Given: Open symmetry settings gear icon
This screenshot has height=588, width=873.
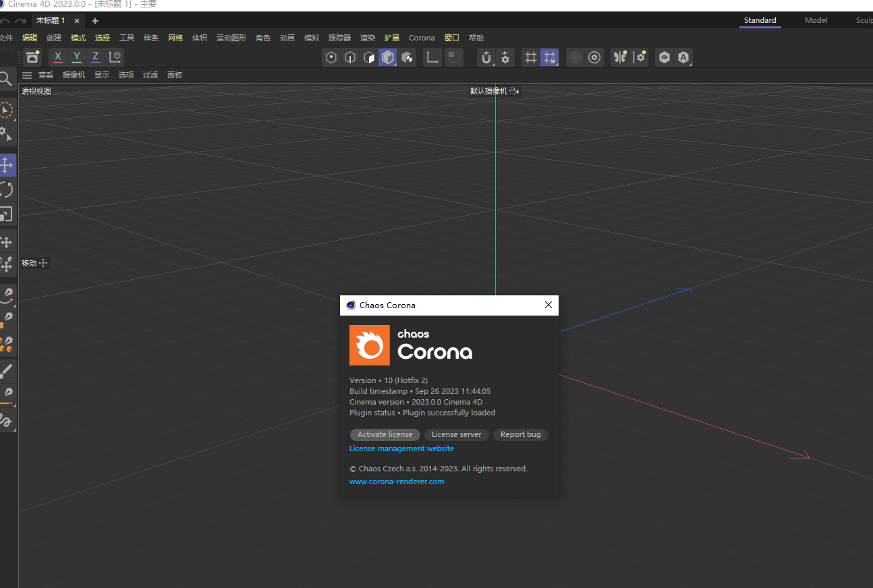Looking at the screenshot, I should [639, 57].
